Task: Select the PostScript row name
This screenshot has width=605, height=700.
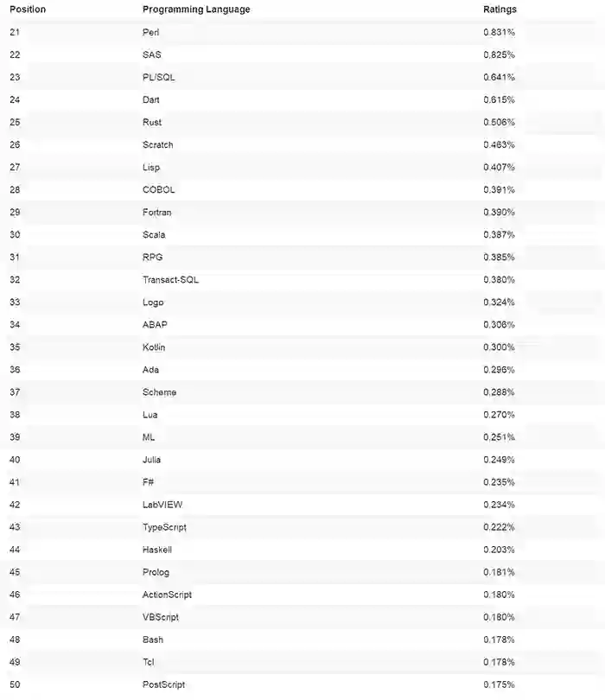Action: [x=163, y=684]
